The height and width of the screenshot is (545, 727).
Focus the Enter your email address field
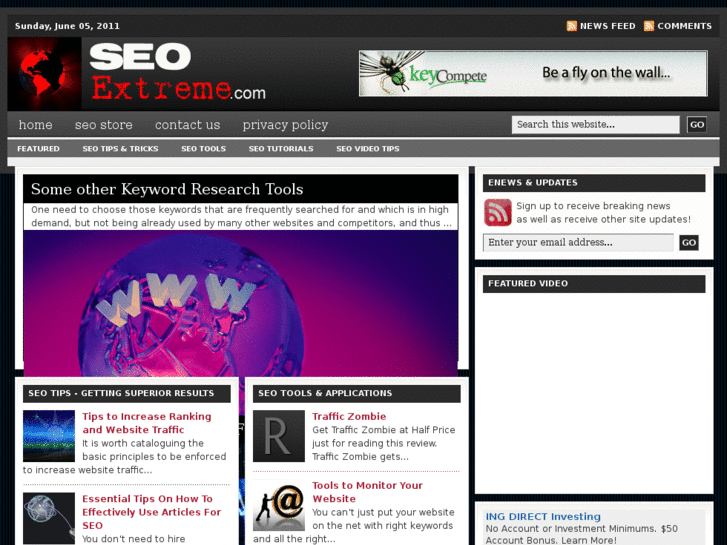(x=578, y=243)
